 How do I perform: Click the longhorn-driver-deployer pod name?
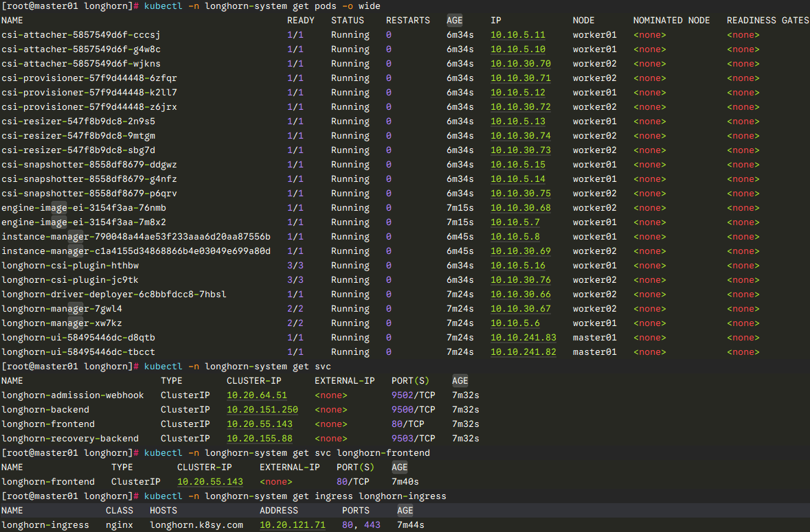pyautogui.click(x=113, y=294)
